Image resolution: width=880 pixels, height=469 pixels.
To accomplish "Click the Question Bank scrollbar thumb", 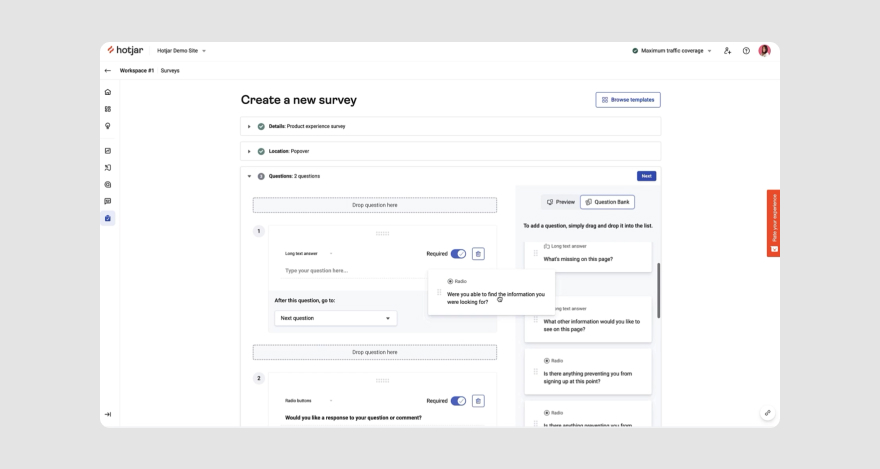I will [x=658, y=290].
